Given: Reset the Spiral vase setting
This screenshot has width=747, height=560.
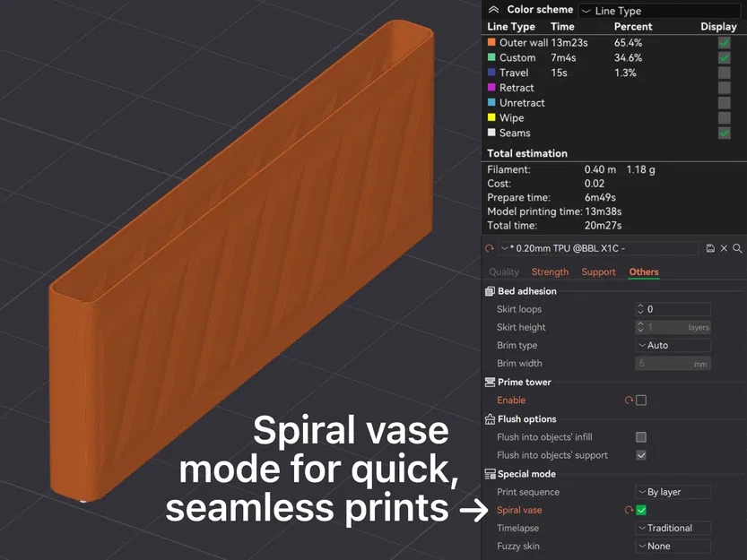Looking at the screenshot, I should 629,510.
